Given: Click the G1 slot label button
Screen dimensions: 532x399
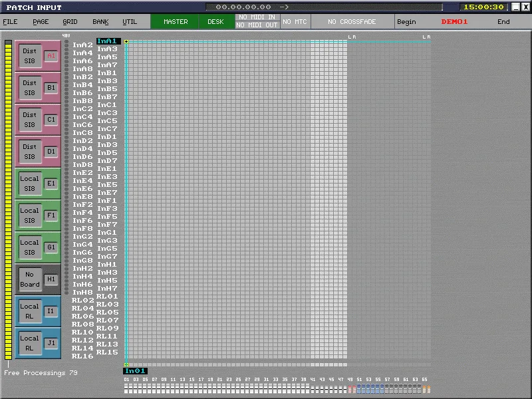Looking at the screenshot, I should point(51,247).
